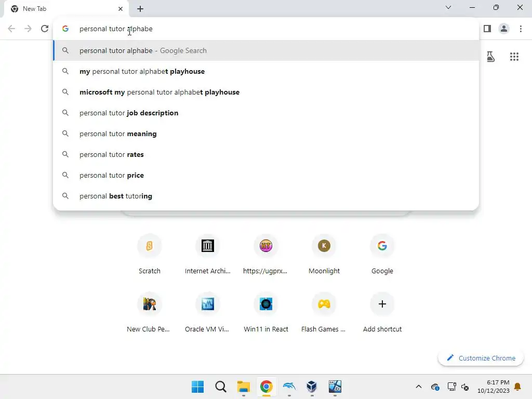Open the Google apps grid
This screenshot has width=532, height=399.
[514, 57]
